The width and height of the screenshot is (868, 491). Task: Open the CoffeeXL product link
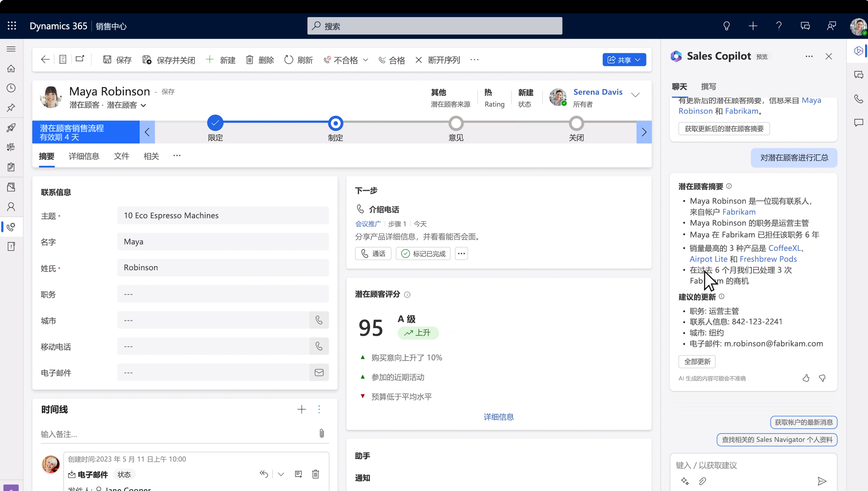coord(785,248)
